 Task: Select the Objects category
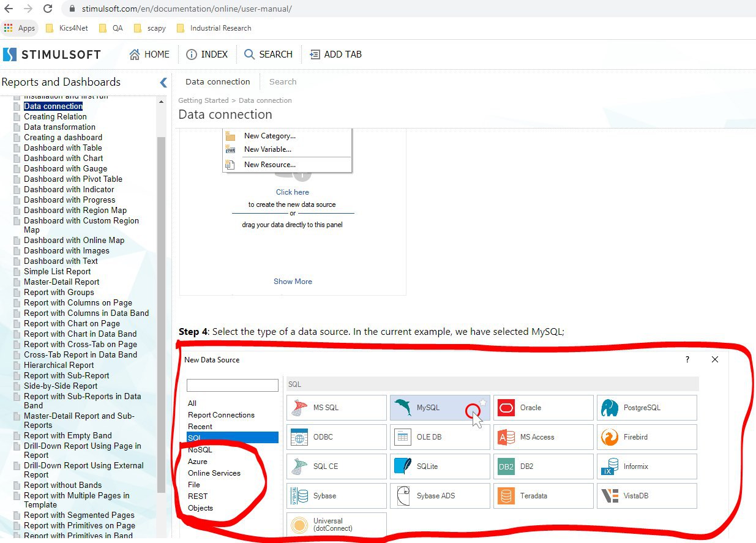(201, 508)
